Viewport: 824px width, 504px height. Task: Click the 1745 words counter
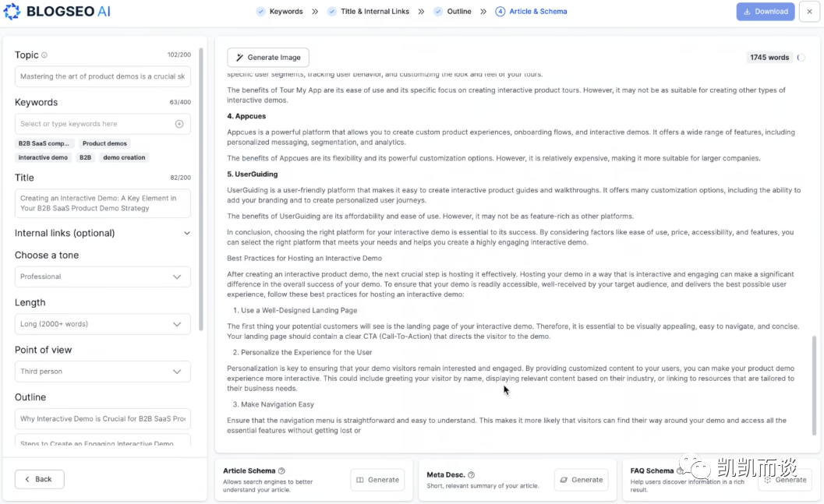(769, 57)
